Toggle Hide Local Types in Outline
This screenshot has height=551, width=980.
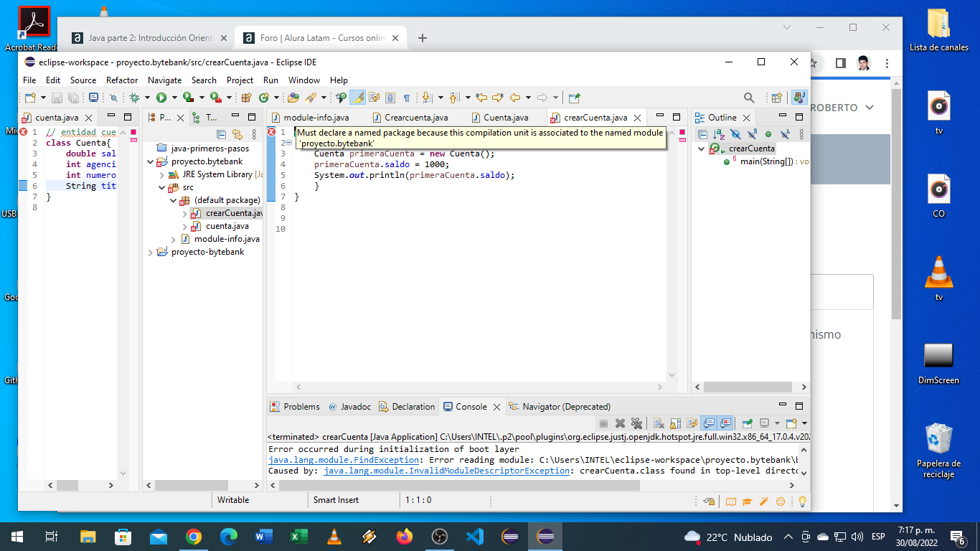pyautogui.click(x=785, y=134)
